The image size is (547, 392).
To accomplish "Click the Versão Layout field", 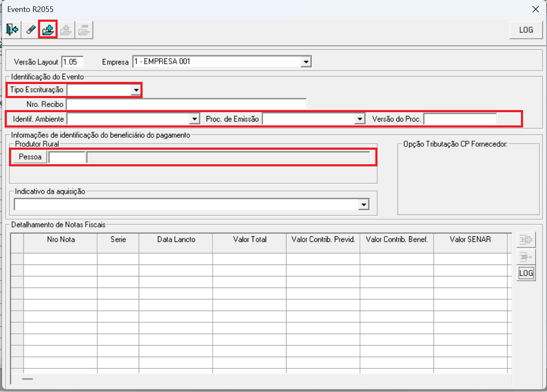I will pos(72,62).
